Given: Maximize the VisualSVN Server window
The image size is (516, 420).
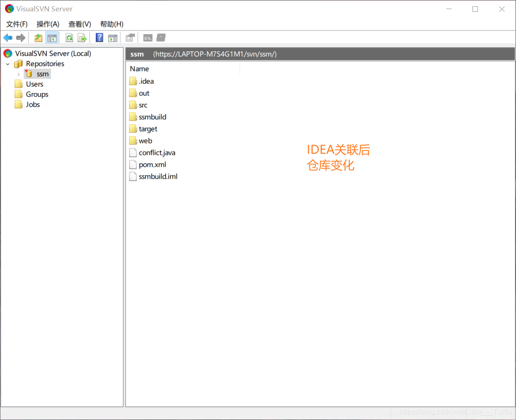Looking at the screenshot, I should [475, 9].
